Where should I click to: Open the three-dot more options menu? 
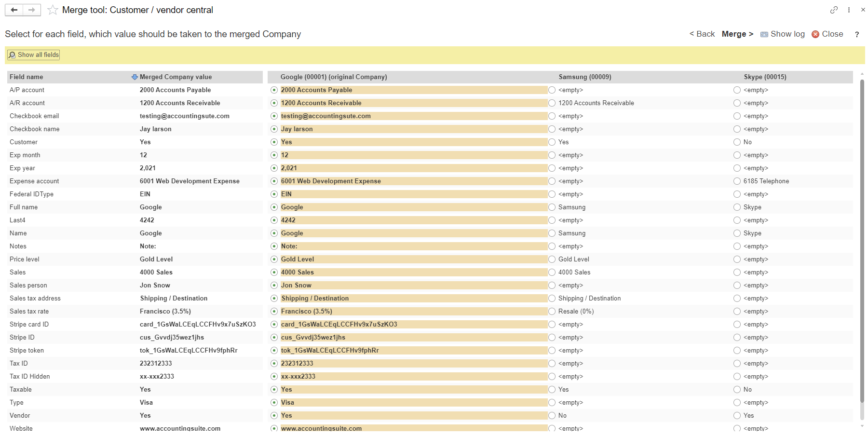pos(849,10)
